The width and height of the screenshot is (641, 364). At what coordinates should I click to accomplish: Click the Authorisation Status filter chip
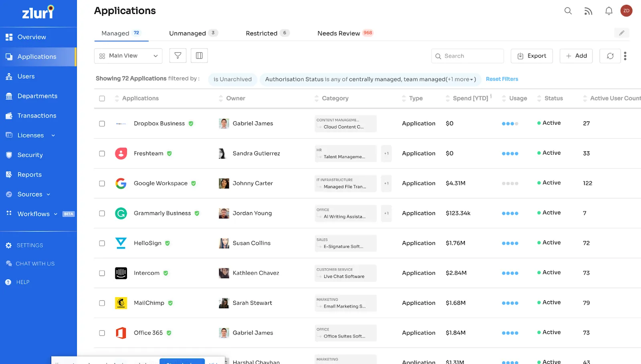pyautogui.click(x=370, y=79)
